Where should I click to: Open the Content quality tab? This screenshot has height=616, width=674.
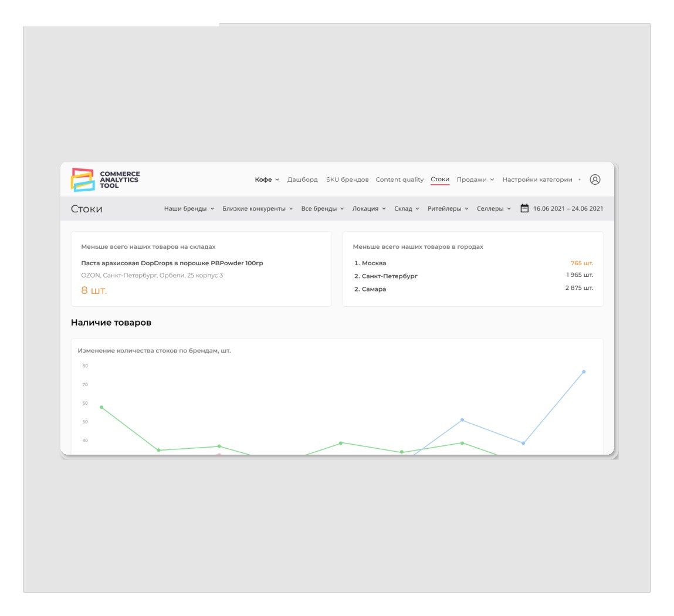pyautogui.click(x=399, y=180)
